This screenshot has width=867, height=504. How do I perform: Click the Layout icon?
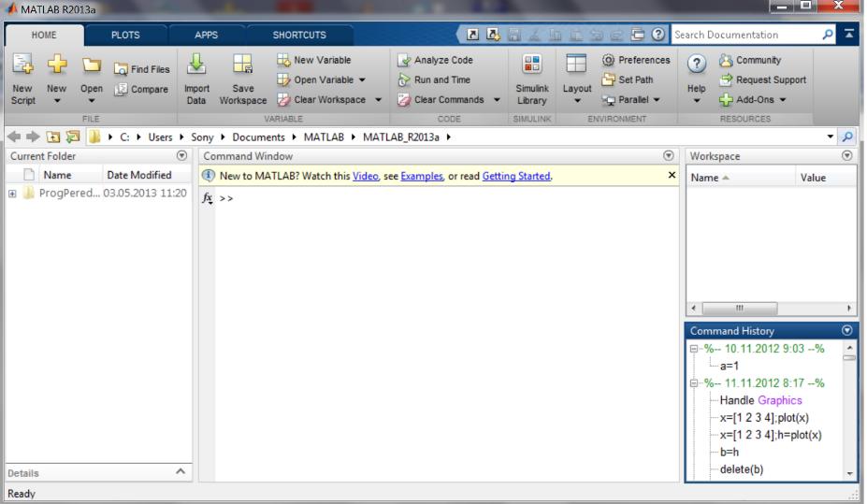(x=576, y=64)
